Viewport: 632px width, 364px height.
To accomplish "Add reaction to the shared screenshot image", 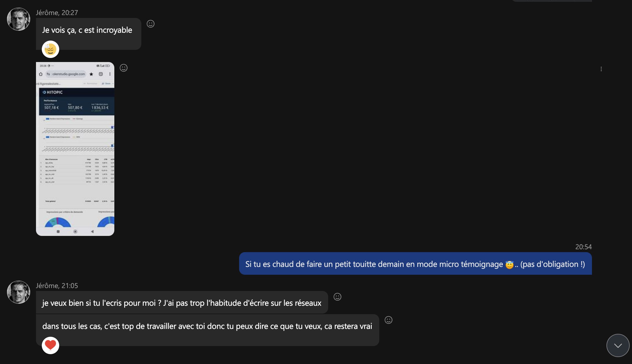I will click(x=124, y=68).
